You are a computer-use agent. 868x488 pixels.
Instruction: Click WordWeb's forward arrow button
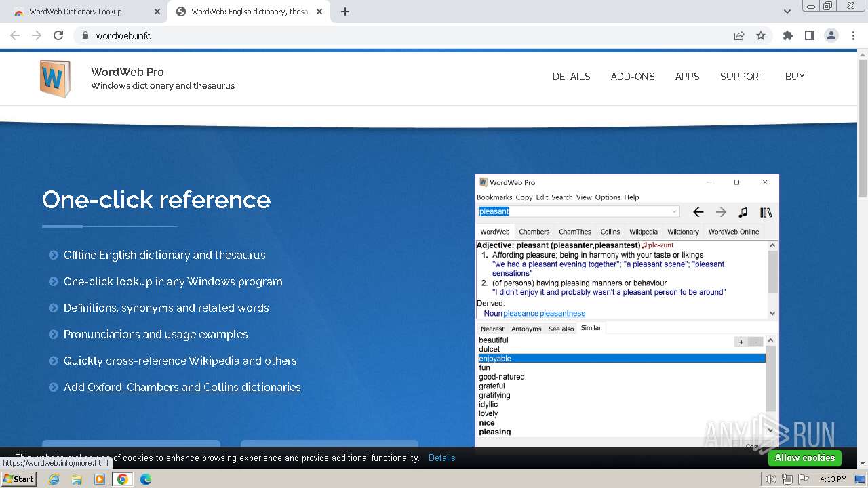[x=721, y=212]
